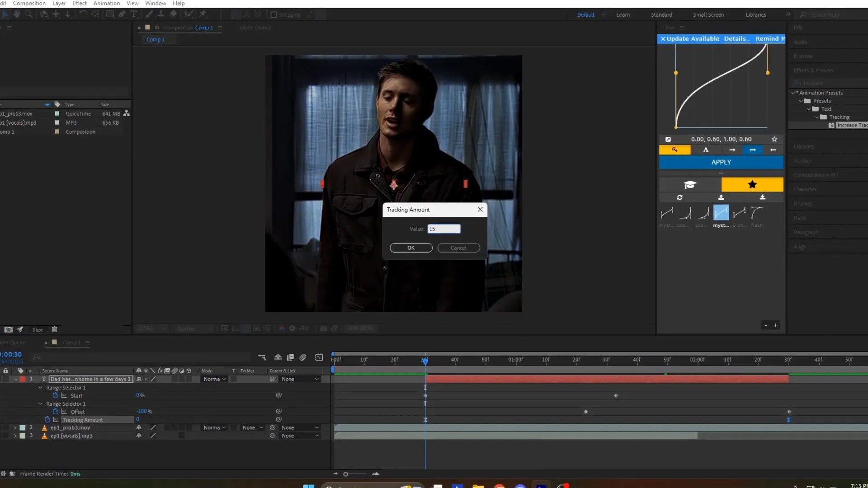Select the Brush tool
The height and width of the screenshot is (488, 868).
tap(149, 14)
